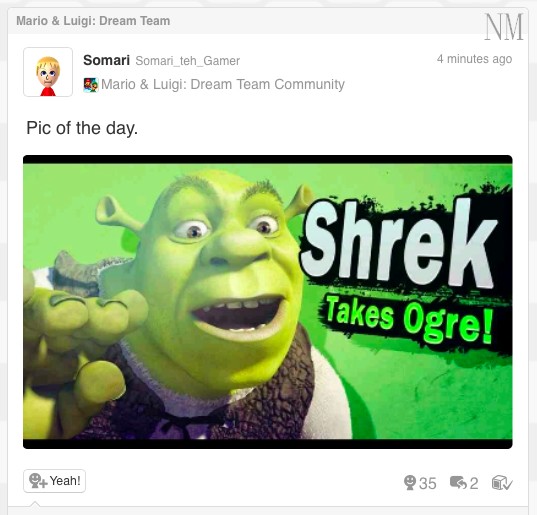This screenshot has height=515, width=537.
Task: Click the replies speech bubble icon
Action: coord(459,483)
